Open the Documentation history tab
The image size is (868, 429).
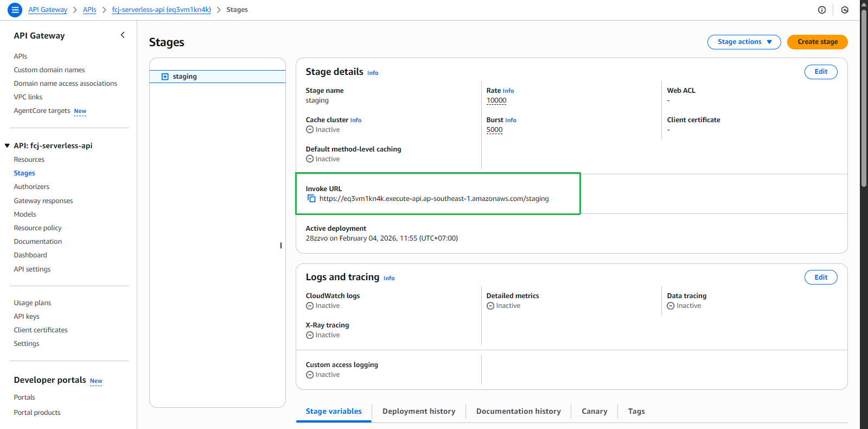point(519,412)
